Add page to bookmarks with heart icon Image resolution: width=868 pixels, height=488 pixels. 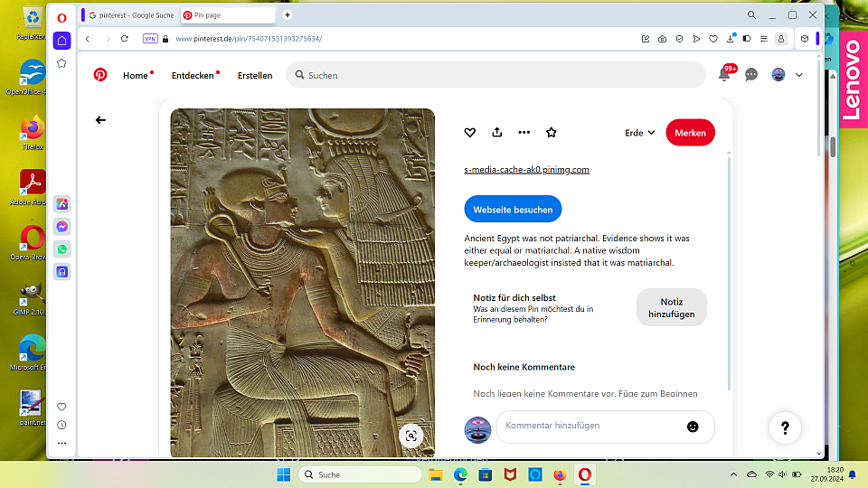[x=713, y=39]
